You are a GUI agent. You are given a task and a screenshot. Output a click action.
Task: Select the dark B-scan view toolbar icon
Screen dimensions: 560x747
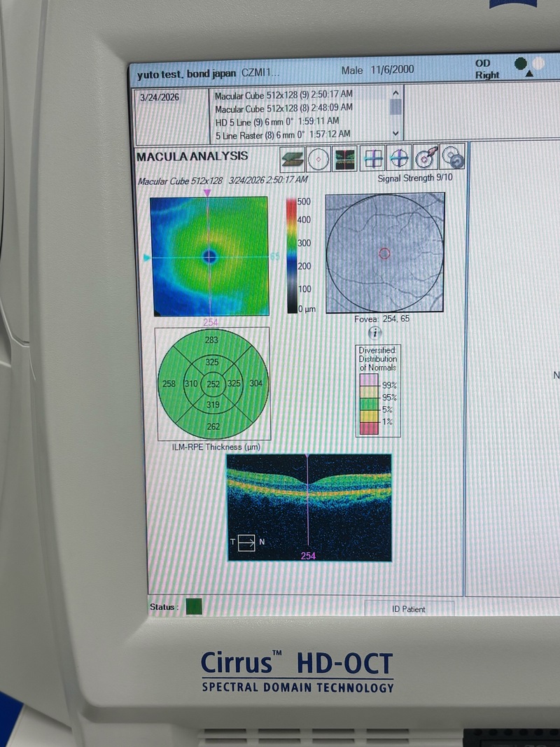[344, 160]
